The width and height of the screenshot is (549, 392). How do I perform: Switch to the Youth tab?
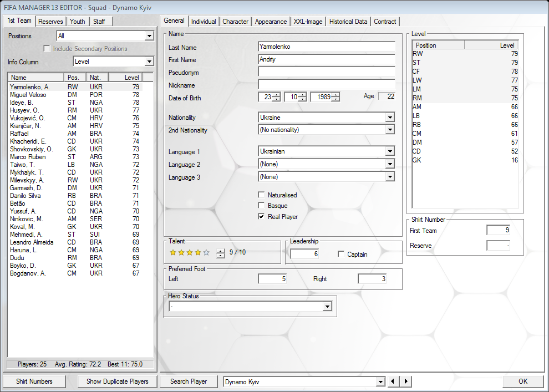(78, 22)
